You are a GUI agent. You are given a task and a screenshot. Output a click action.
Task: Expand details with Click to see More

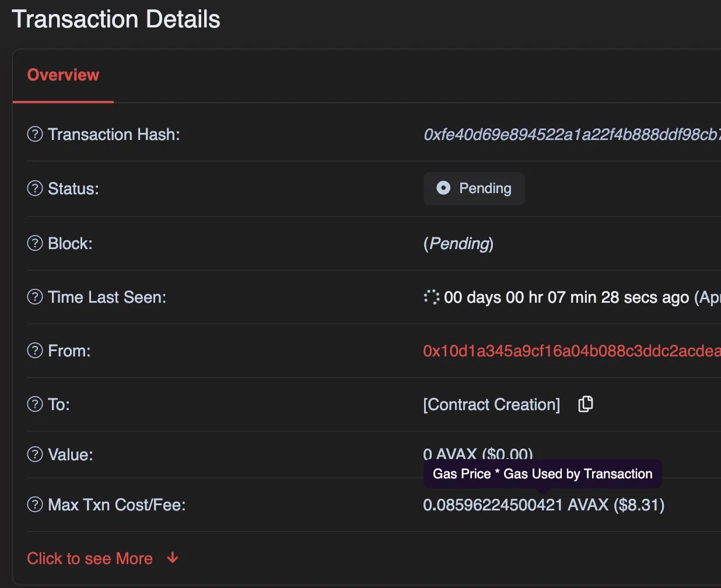pos(103,558)
